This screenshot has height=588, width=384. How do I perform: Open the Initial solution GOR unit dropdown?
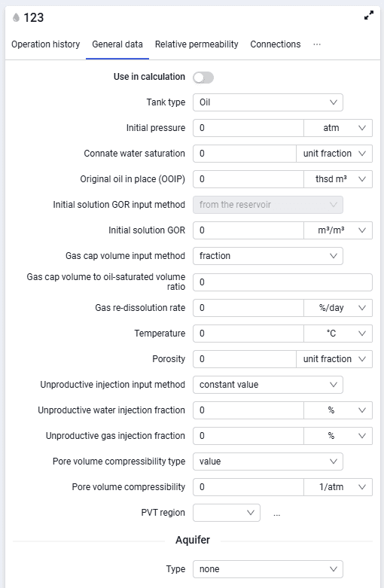tap(338, 230)
